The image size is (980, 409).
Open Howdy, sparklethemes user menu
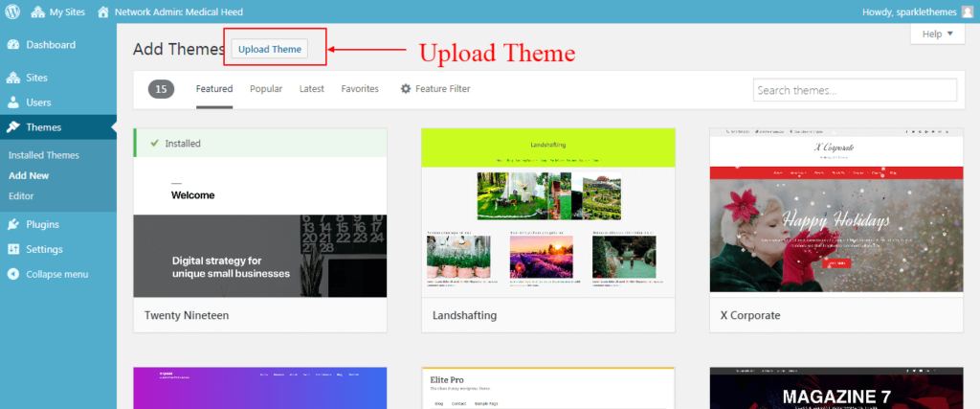pyautogui.click(x=909, y=12)
